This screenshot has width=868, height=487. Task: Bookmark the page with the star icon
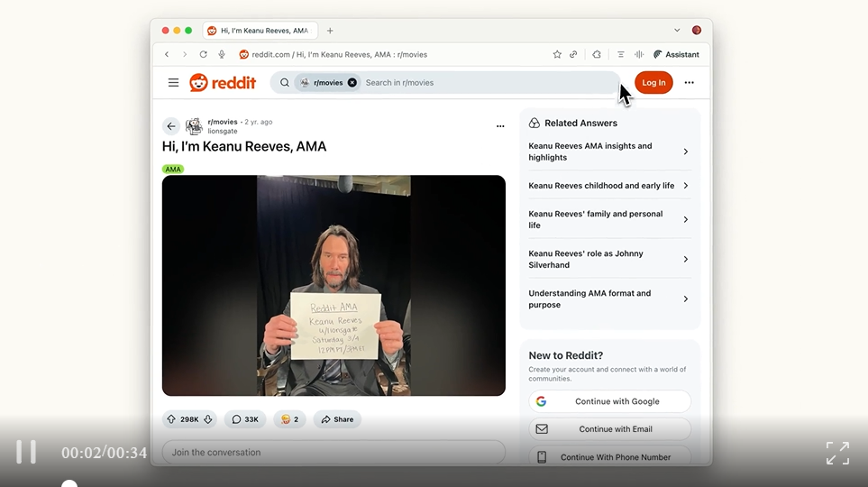click(x=557, y=54)
